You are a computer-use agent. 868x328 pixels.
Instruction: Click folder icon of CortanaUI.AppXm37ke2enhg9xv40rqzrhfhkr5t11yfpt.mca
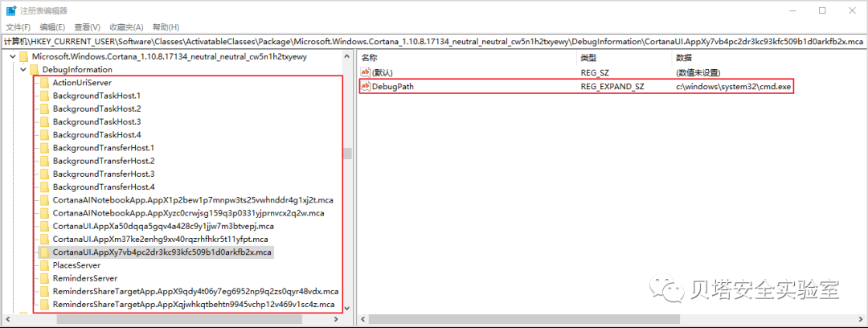tap(44, 239)
